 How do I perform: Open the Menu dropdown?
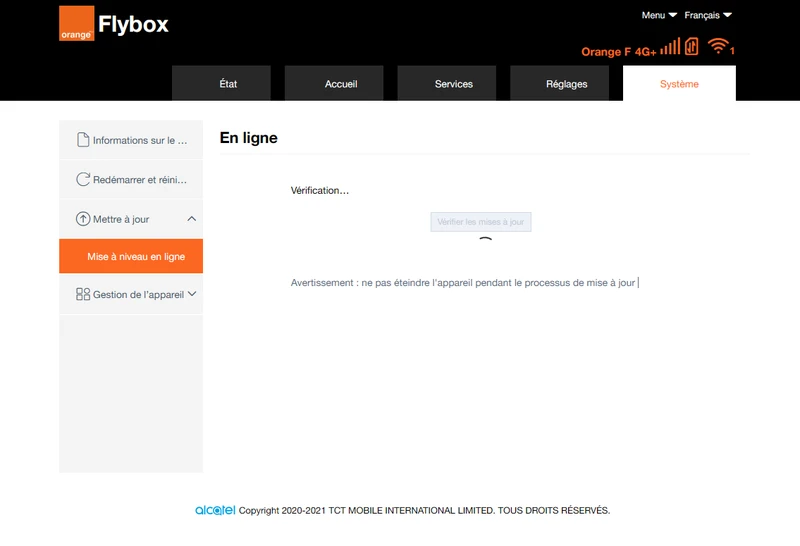659,15
